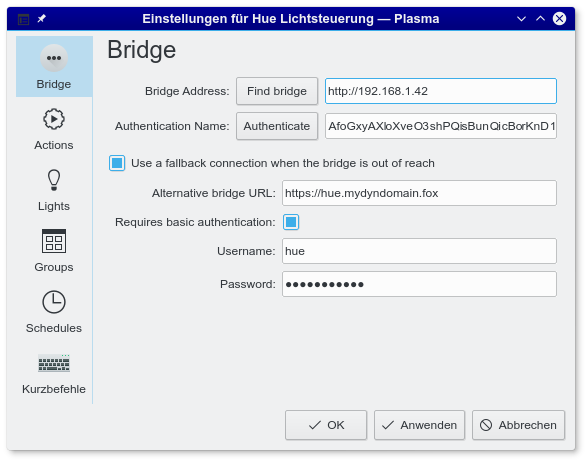Confirm settings with the OK button
The width and height of the screenshot is (588, 463).
(x=326, y=425)
